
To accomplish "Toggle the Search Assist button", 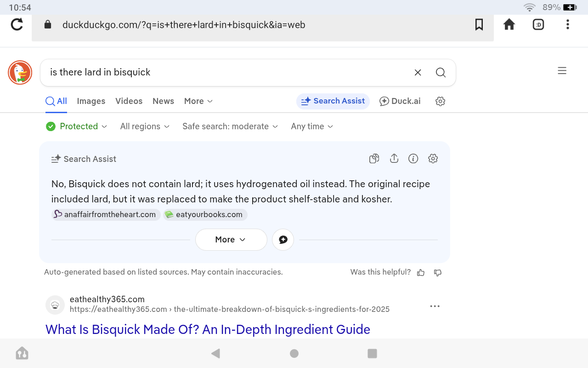I will pos(333,101).
